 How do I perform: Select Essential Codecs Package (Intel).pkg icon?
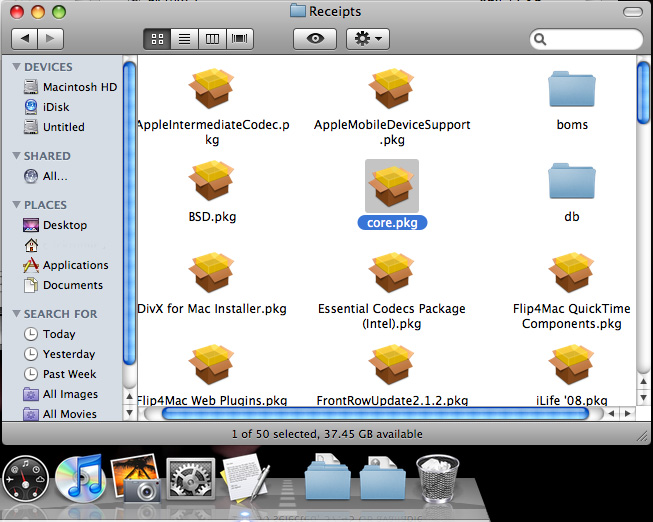coord(392,272)
